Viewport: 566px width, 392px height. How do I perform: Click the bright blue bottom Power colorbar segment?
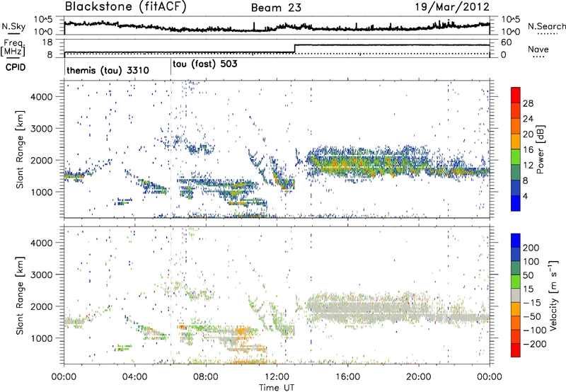coord(516,203)
